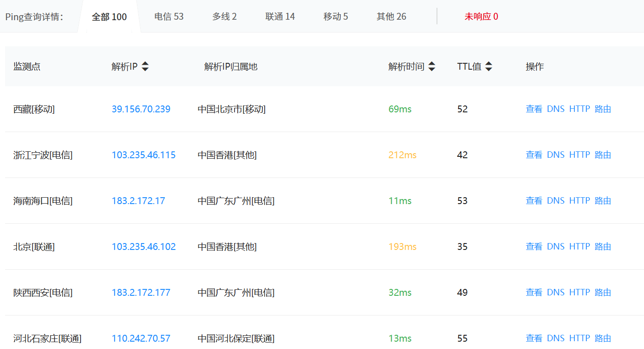Click the 212ms response time value
The height and width of the screenshot is (349, 644).
[x=403, y=155]
